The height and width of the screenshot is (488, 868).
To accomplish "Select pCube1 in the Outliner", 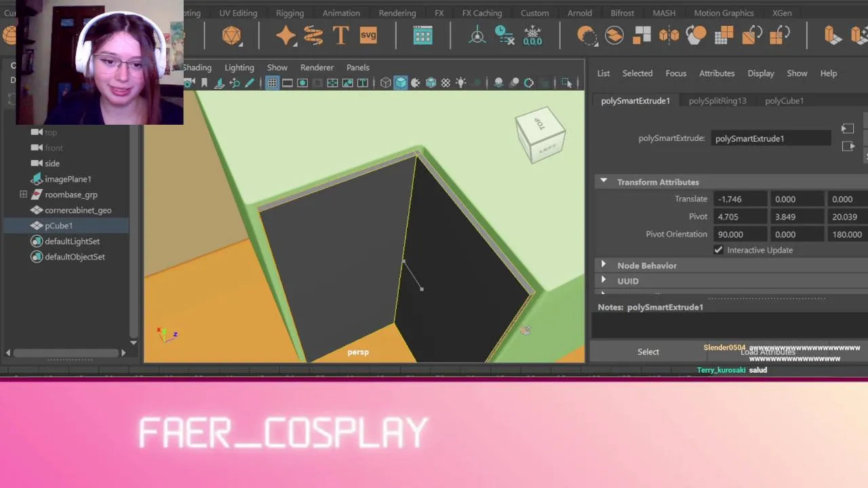I will coord(58,226).
